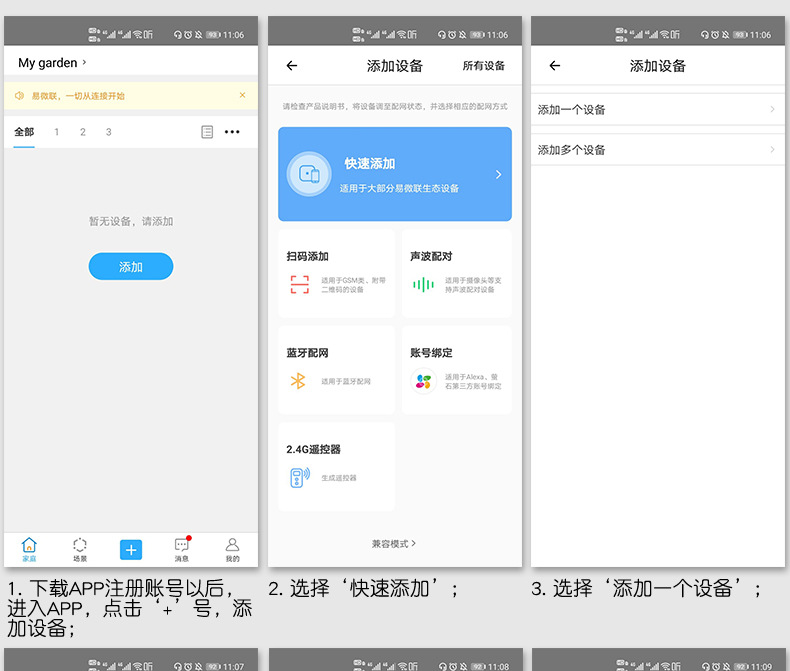
Task: Choose 2.4G遥控器 option
Action: click(337, 467)
